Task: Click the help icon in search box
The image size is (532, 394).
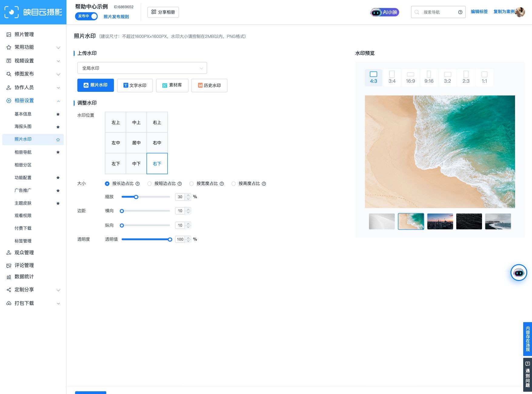Action: tap(460, 12)
